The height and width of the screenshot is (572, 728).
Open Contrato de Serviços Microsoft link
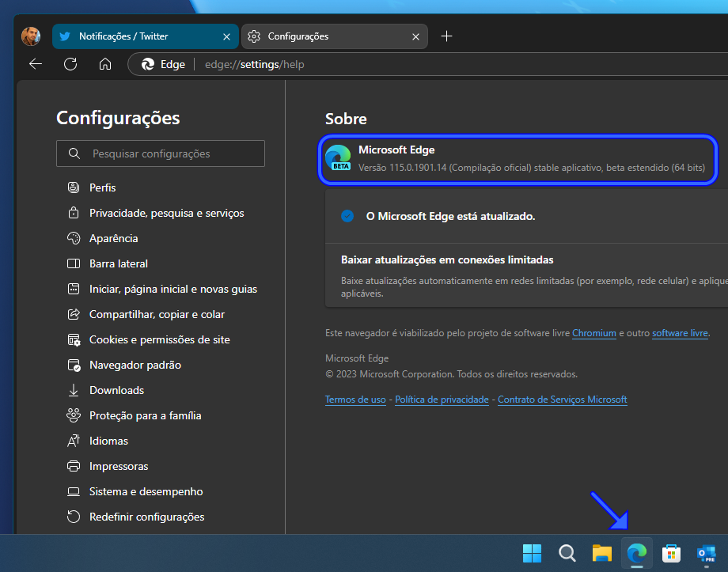click(563, 400)
